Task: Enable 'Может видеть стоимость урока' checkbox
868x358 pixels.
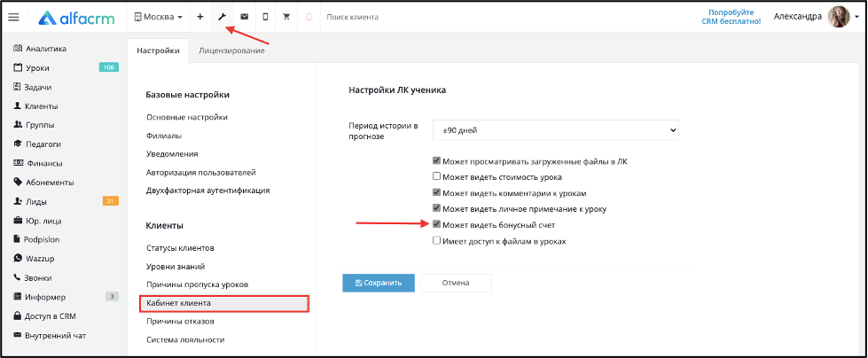Action: (x=436, y=177)
